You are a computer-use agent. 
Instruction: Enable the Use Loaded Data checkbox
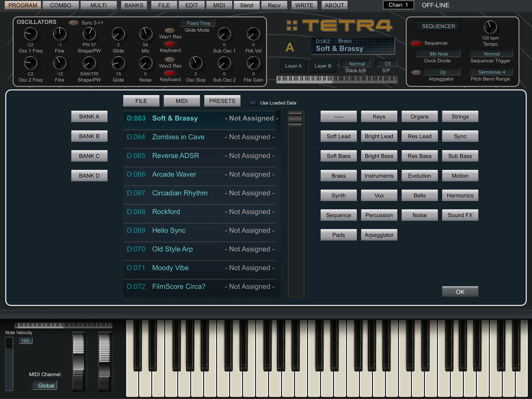[x=254, y=103]
